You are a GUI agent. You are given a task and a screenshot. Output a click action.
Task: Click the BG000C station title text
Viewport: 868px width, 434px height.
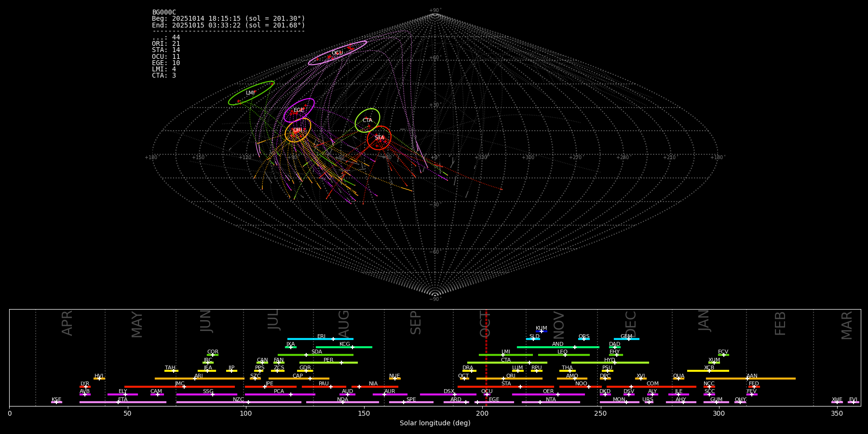[x=164, y=12]
